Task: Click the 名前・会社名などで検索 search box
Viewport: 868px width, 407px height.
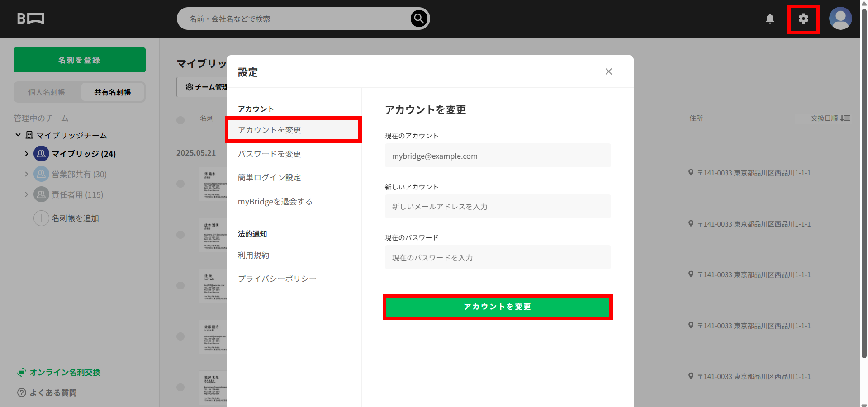Action: (x=294, y=19)
